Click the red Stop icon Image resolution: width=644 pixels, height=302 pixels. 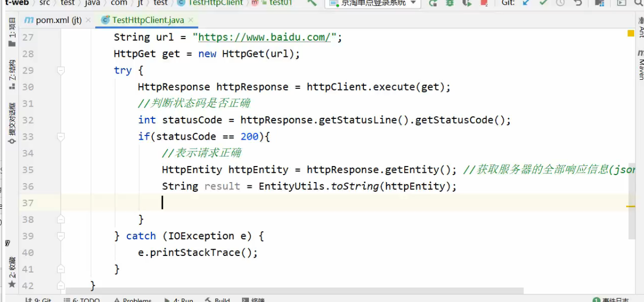point(484,3)
